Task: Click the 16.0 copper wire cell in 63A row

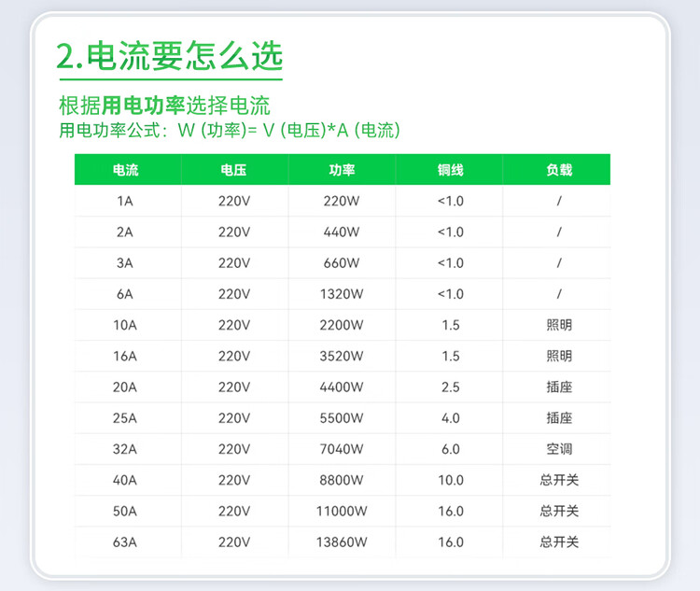Action: (x=451, y=542)
